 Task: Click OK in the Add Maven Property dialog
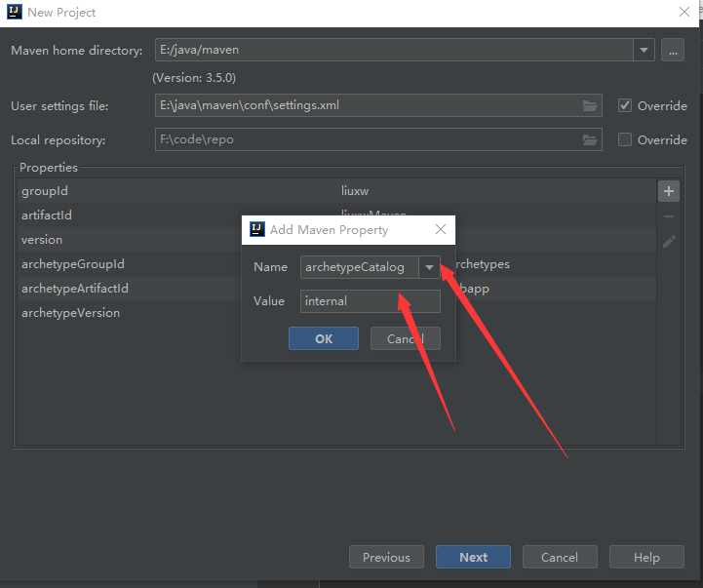[324, 338]
